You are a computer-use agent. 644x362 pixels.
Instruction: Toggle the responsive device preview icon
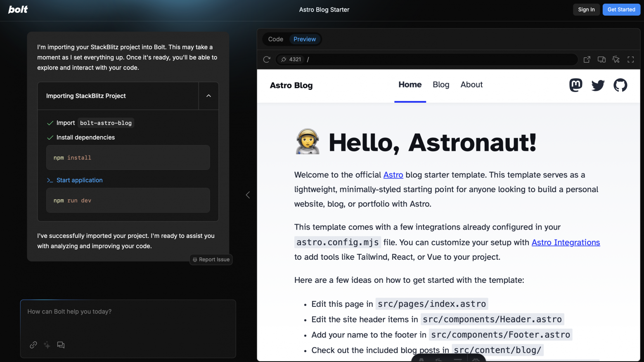[601, 59]
